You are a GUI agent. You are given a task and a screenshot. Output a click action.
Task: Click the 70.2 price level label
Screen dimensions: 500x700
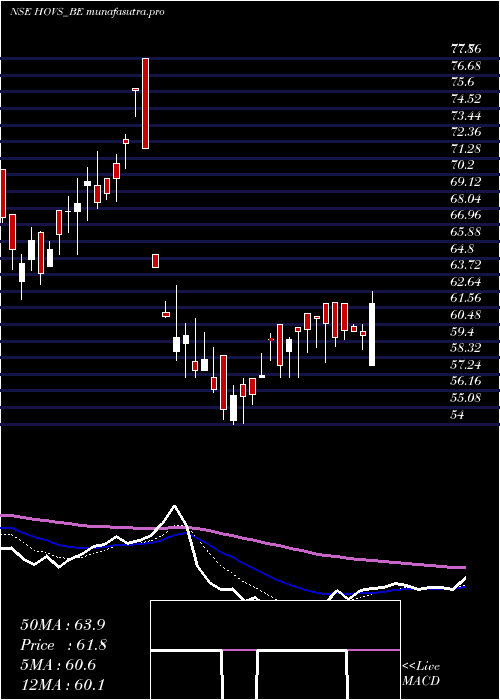464,166
